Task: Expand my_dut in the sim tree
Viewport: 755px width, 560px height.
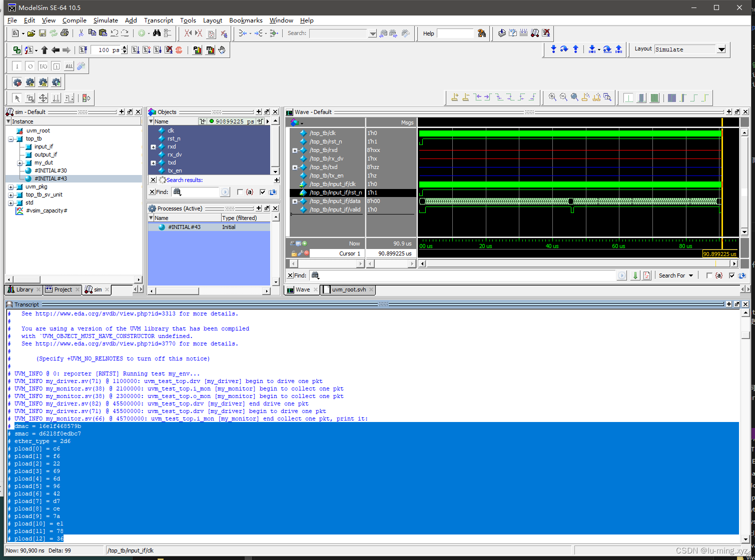Action: pos(21,163)
